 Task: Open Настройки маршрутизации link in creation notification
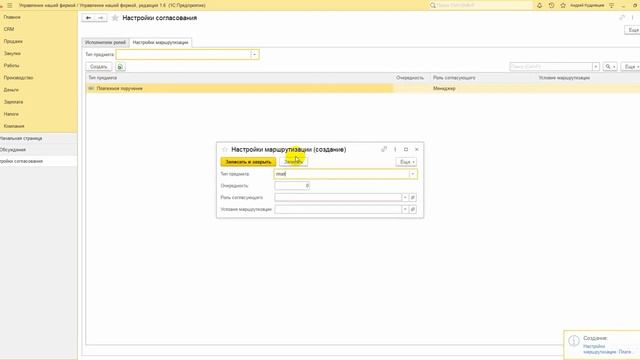pyautogui.click(x=607, y=349)
